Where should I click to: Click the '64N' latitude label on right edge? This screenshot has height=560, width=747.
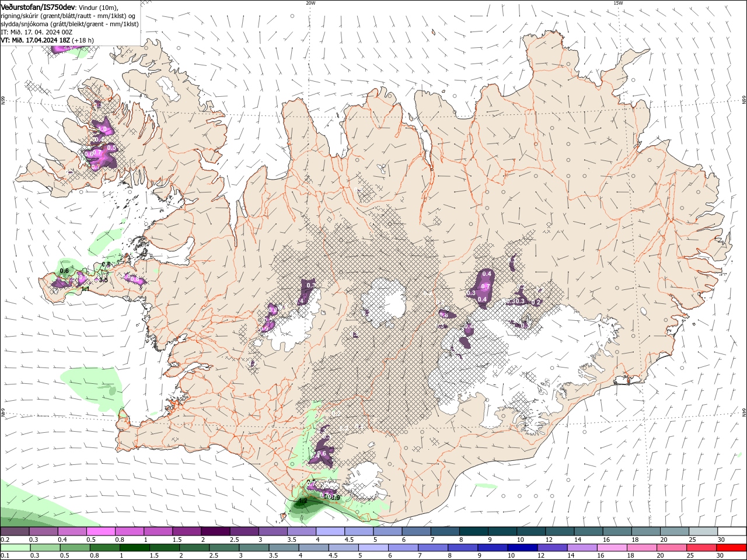tap(744, 413)
